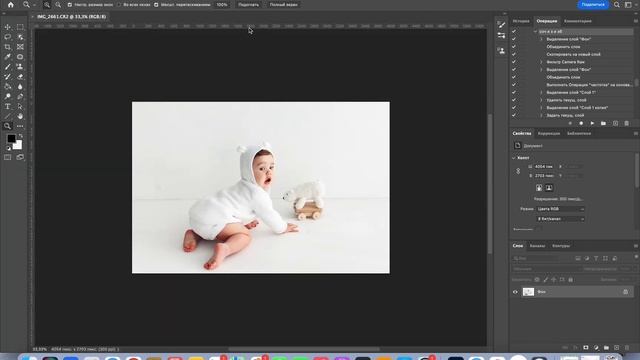The height and width of the screenshot is (360, 640).
Task: Toggle checkmark for Скопировать на новый слой step
Action: pos(514,54)
